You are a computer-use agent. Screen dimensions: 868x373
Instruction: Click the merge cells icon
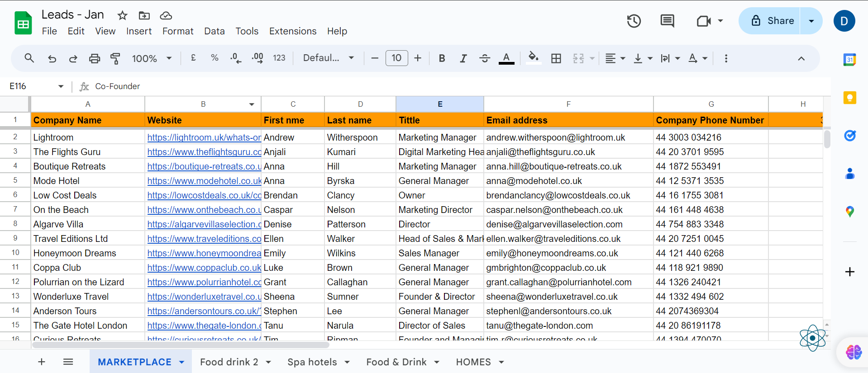coord(578,58)
